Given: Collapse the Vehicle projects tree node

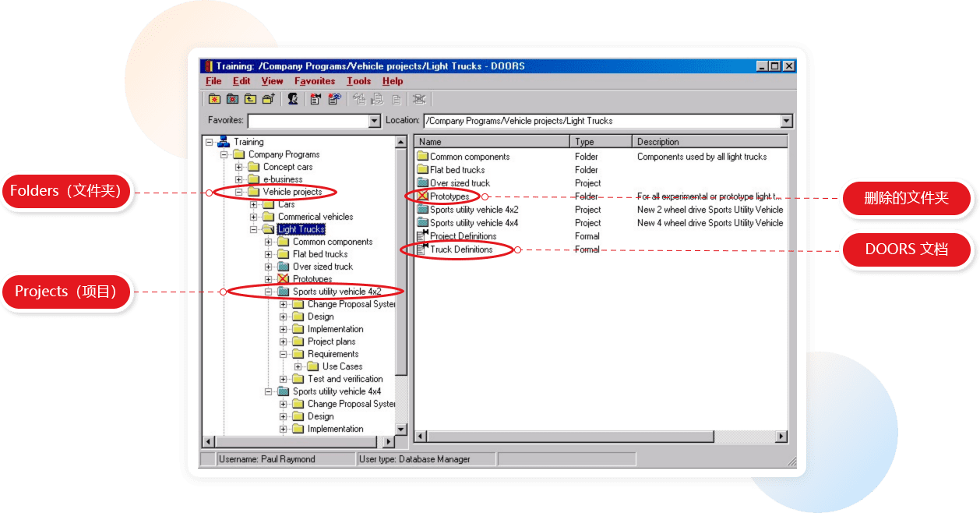Looking at the screenshot, I should click(x=239, y=192).
